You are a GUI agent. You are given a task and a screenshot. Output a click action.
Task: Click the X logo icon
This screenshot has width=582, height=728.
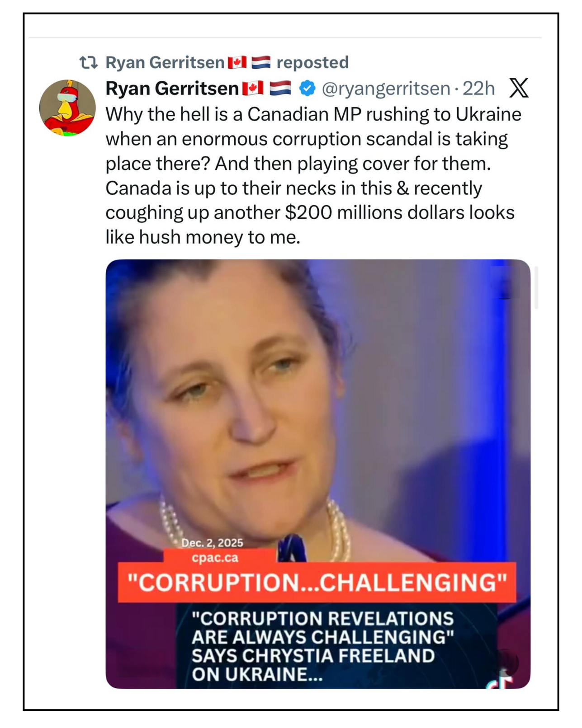click(x=519, y=88)
